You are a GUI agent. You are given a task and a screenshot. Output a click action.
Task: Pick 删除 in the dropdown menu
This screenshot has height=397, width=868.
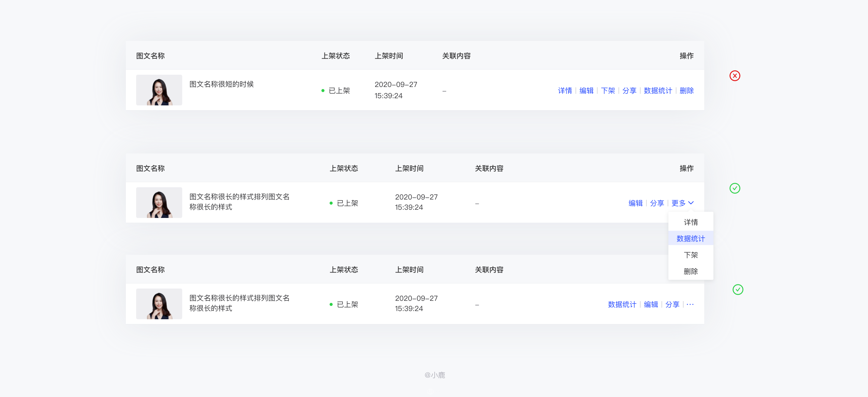pos(691,271)
